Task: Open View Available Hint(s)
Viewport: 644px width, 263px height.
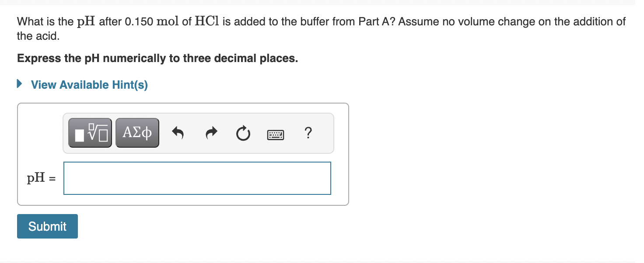Action: point(89,85)
